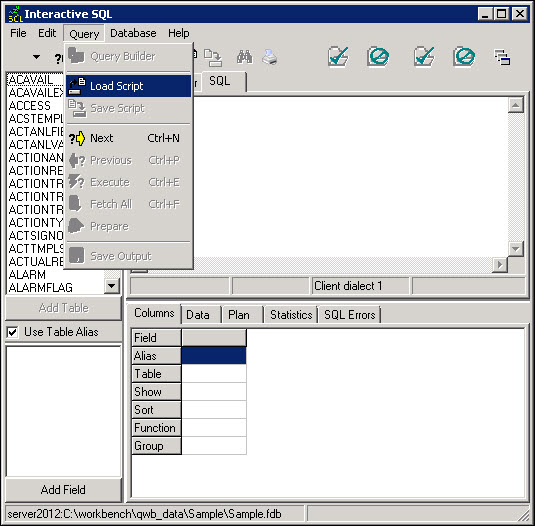Image resolution: width=535 pixels, height=526 pixels.
Task: Open the Database menu
Action: point(133,33)
